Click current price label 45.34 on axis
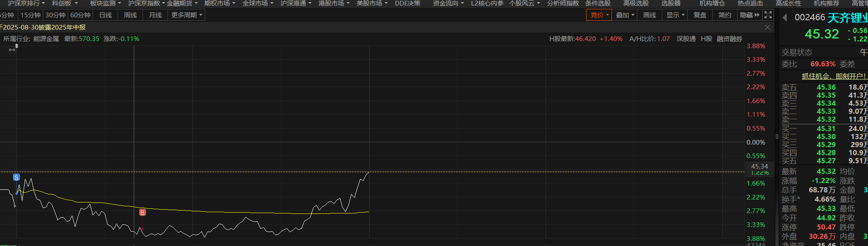 coord(759,167)
